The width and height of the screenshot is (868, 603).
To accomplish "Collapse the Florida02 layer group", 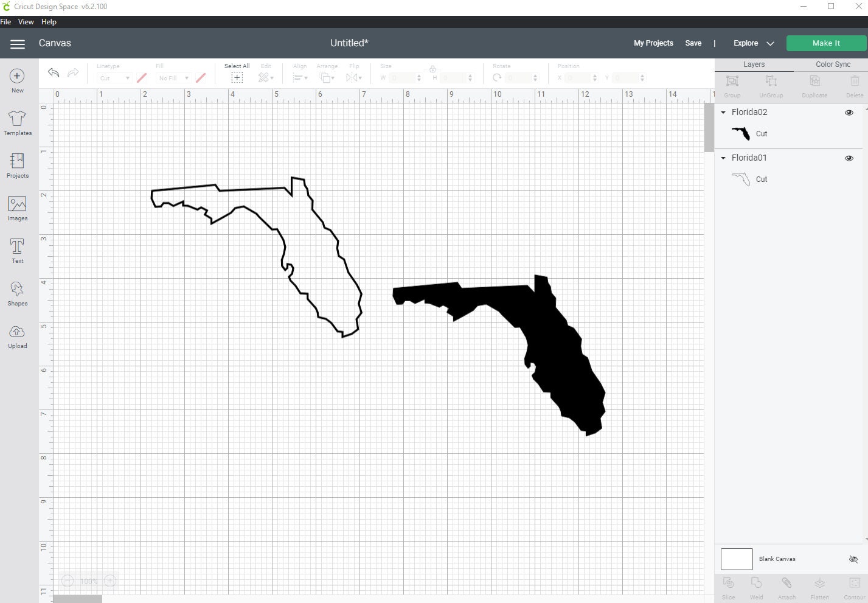I will 723,112.
